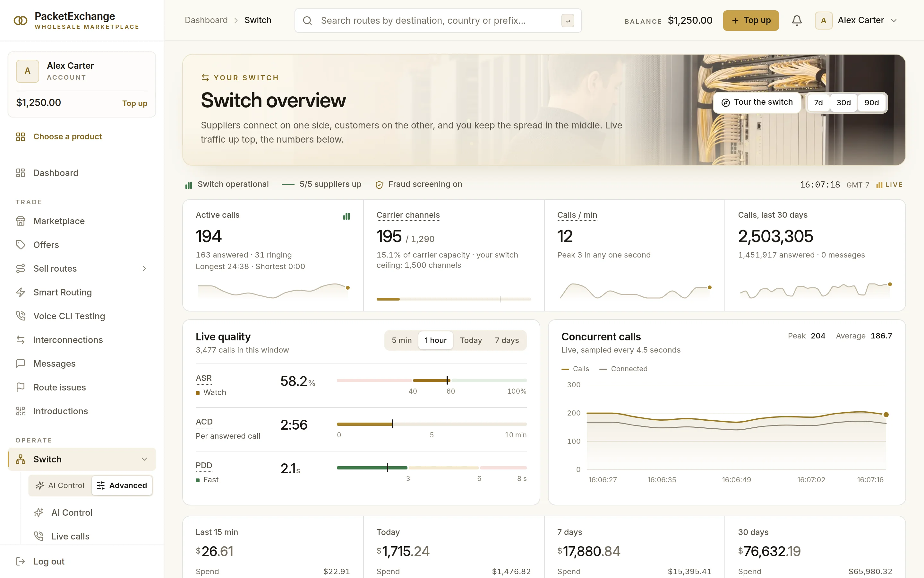Click Tour the switch button
The height and width of the screenshot is (578, 924).
757,102
